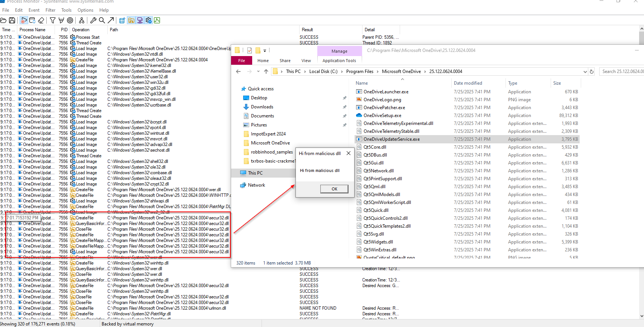Expand the chevron after Microsoft OneDrive breadcrumb
The image size is (644, 327).
click(425, 71)
